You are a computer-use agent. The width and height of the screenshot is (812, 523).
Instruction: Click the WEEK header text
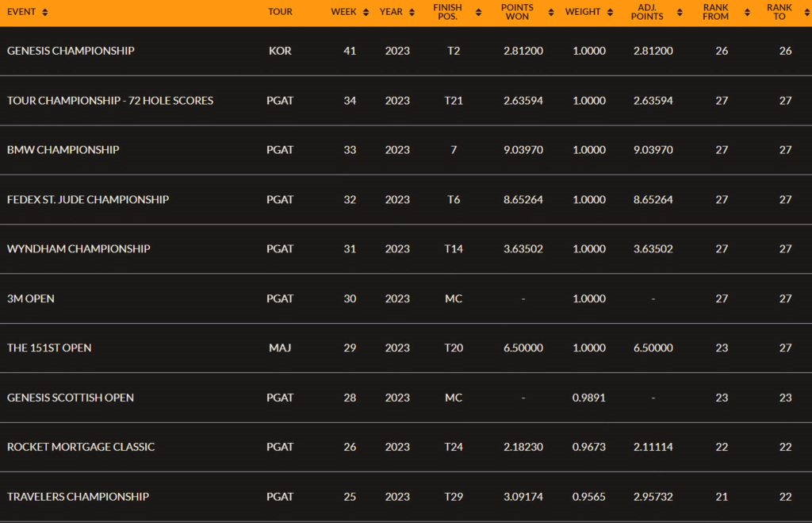click(x=344, y=12)
